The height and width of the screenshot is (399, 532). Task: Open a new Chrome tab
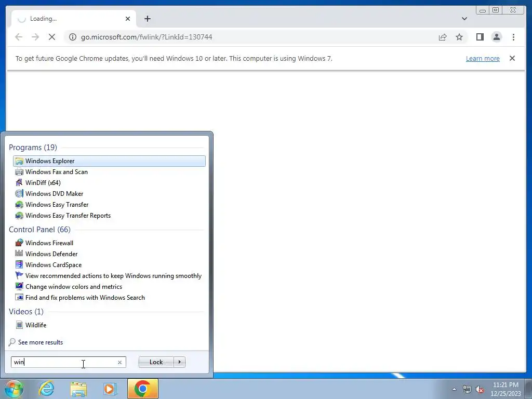click(x=147, y=19)
